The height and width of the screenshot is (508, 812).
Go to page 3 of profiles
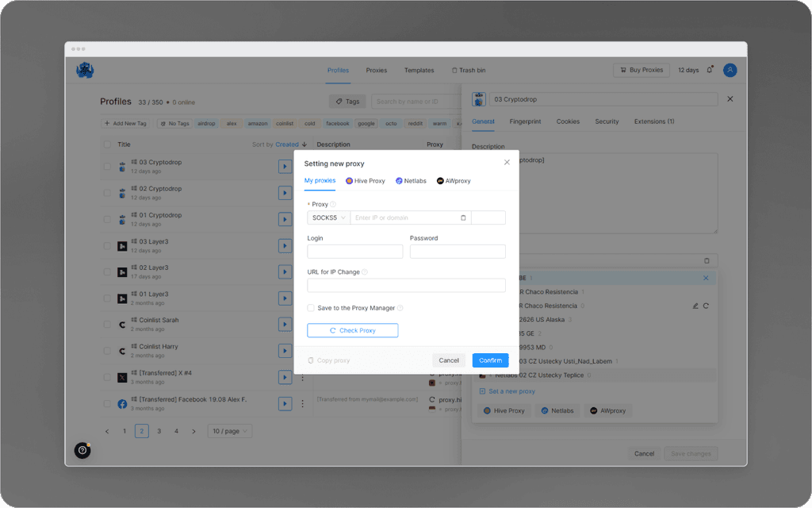(159, 430)
